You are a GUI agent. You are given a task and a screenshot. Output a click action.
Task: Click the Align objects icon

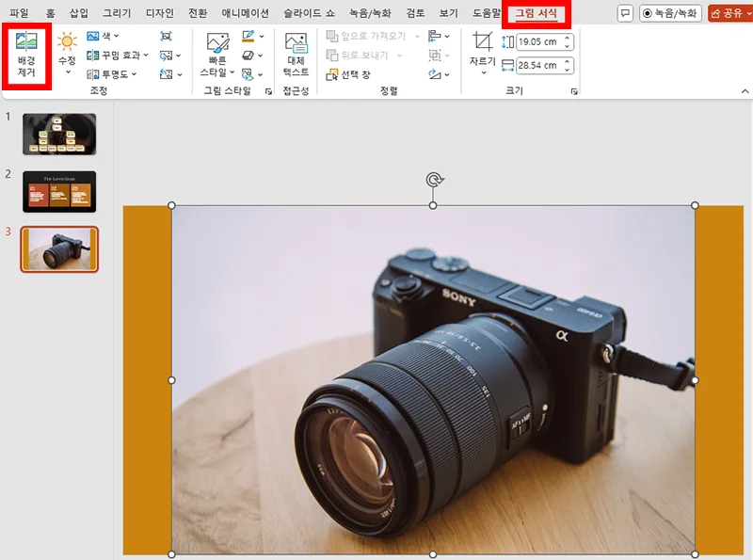tap(435, 36)
